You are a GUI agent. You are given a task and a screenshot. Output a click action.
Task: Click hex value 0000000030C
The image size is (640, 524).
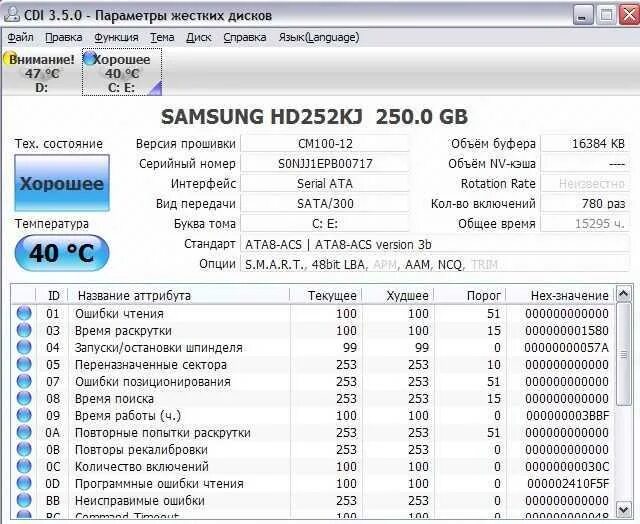click(x=567, y=466)
